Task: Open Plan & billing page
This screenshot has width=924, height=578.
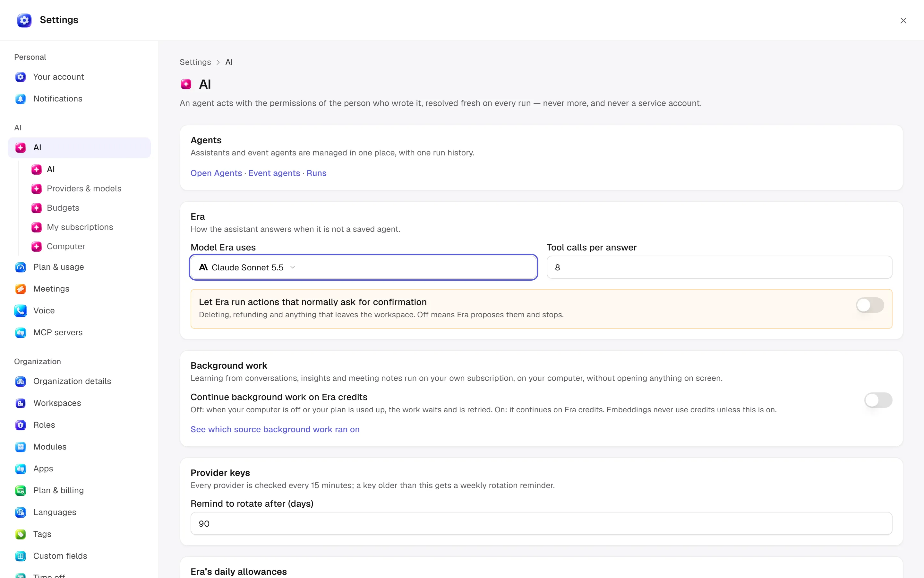Action: point(79,490)
